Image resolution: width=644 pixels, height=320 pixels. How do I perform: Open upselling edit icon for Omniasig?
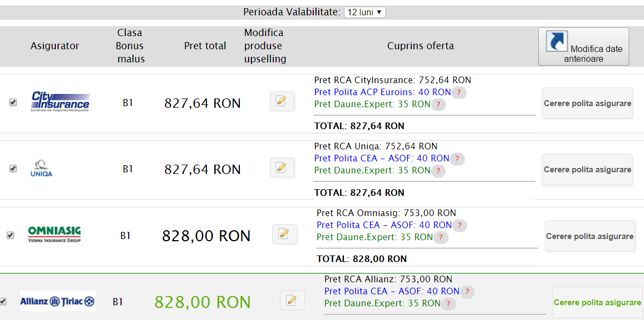tap(284, 234)
